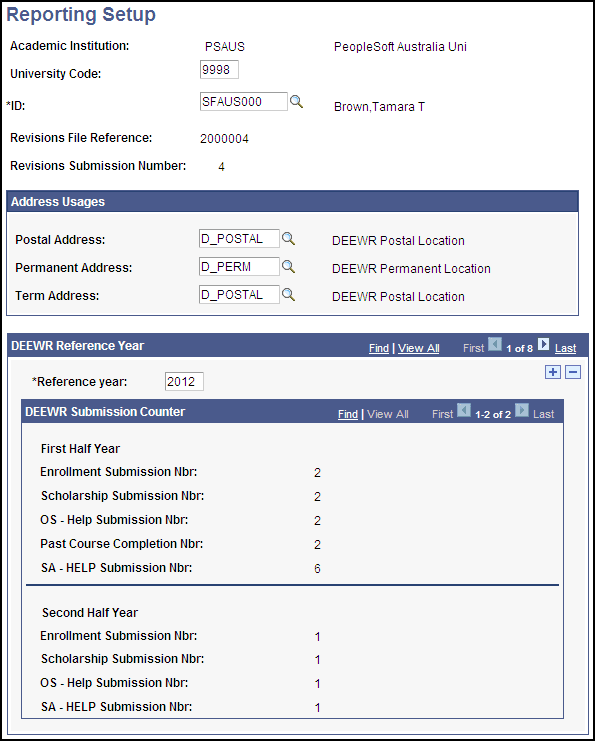Click the Reporting Setup page title
The width and height of the screenshot is (595, 741).
81,15
